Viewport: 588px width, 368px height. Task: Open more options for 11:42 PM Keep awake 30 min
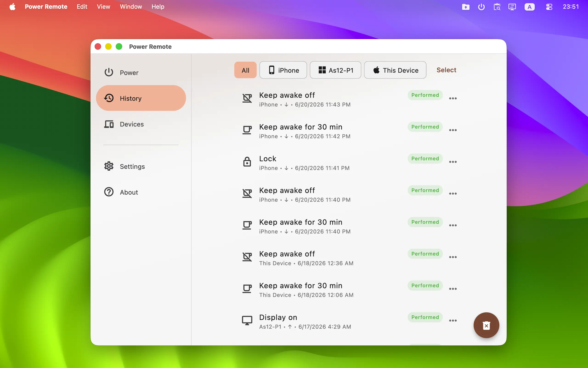453,130
